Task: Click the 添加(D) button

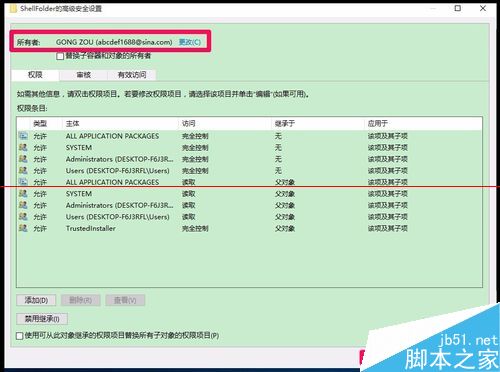Action: coord(36,300)
